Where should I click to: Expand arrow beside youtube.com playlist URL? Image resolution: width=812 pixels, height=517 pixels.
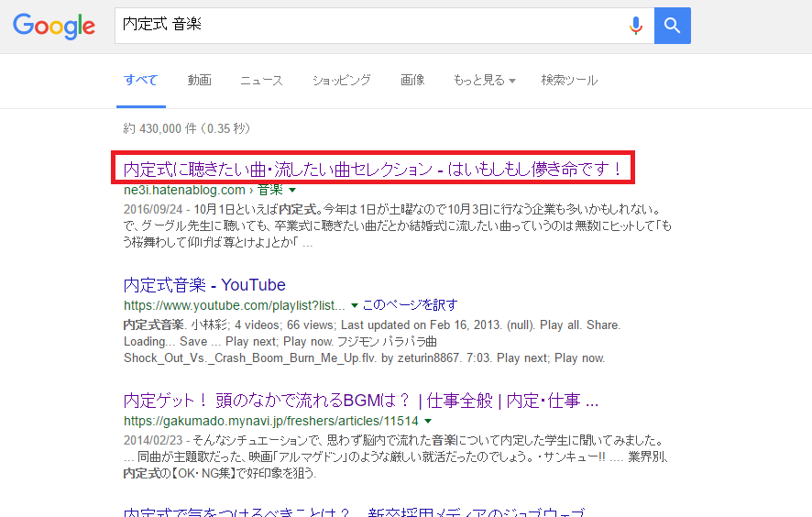tap(354, 305)
